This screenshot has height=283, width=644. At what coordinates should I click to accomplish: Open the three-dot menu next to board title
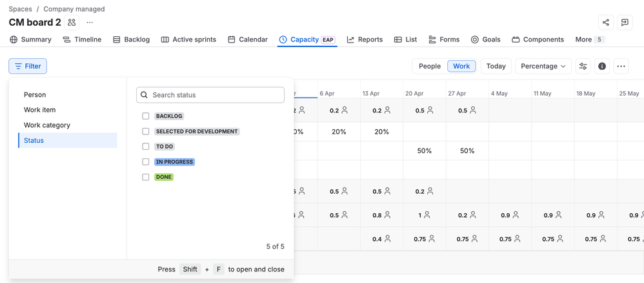(90, 22)
